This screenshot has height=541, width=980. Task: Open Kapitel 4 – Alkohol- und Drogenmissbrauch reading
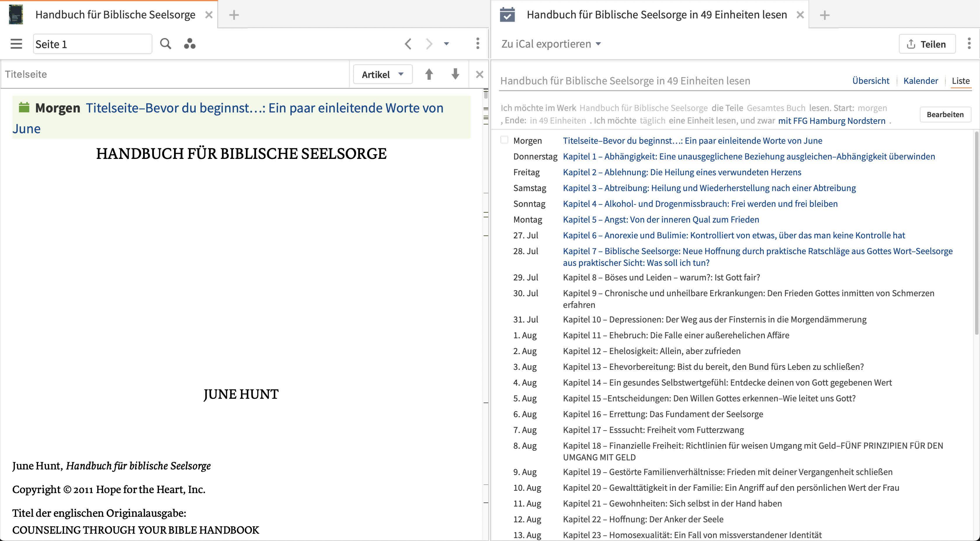[700, 204]
